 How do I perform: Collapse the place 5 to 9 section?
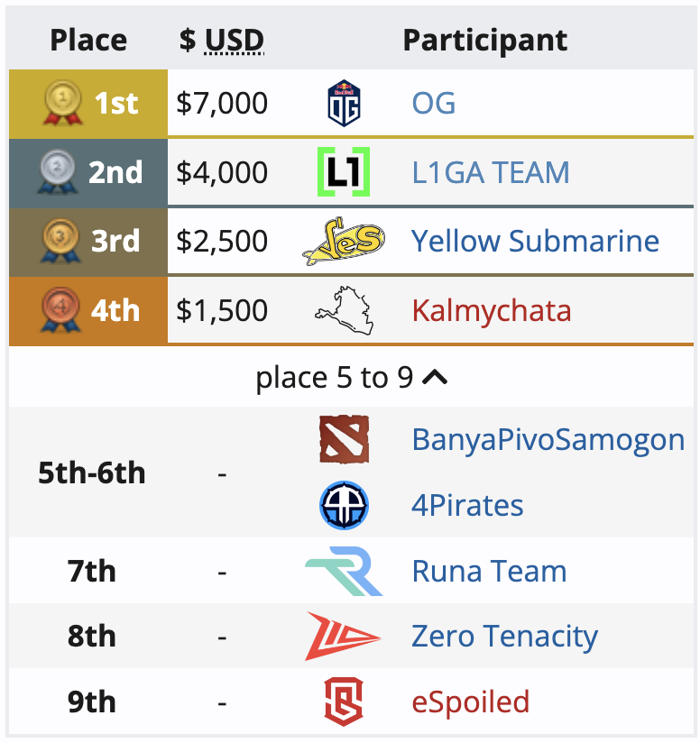click(351, 378)
